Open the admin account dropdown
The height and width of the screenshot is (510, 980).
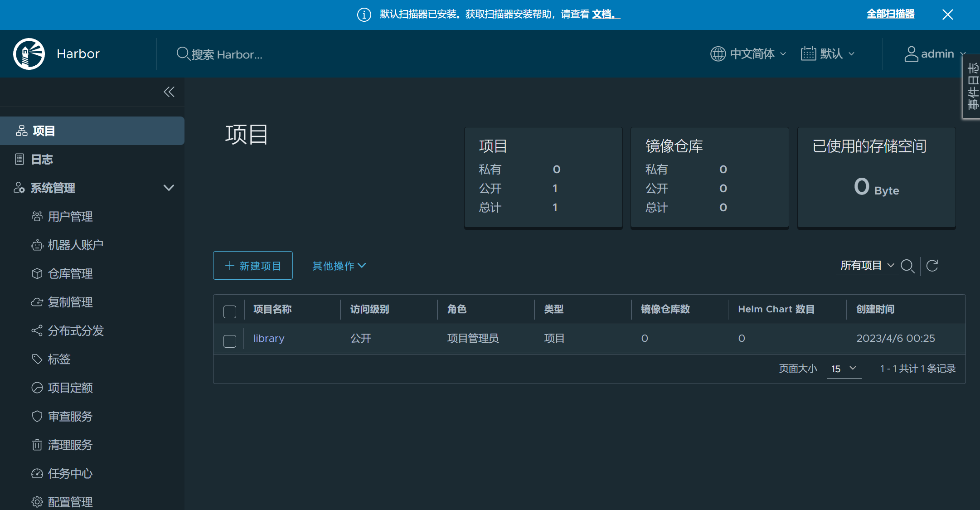point(935,54)
